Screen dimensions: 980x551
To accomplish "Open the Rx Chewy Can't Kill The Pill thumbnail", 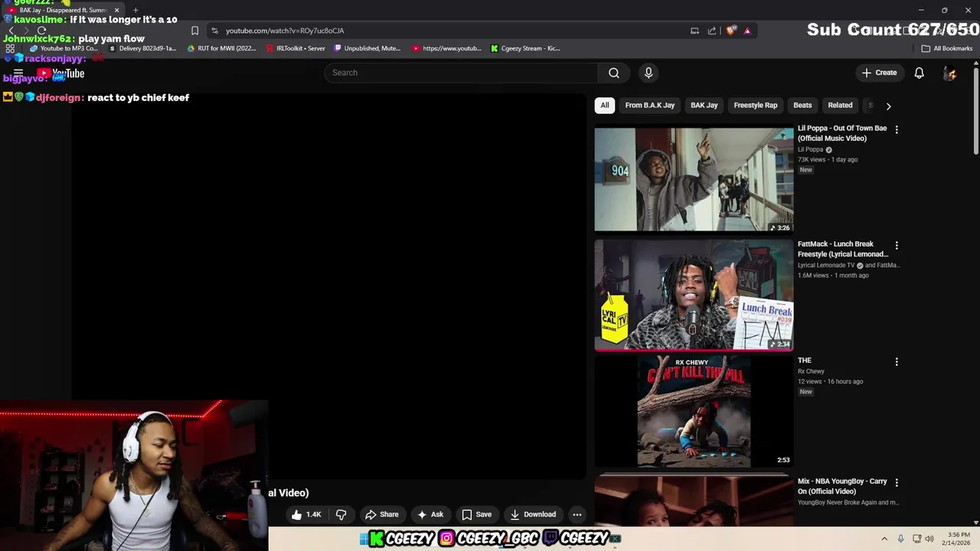I will [x=694, y=411].
